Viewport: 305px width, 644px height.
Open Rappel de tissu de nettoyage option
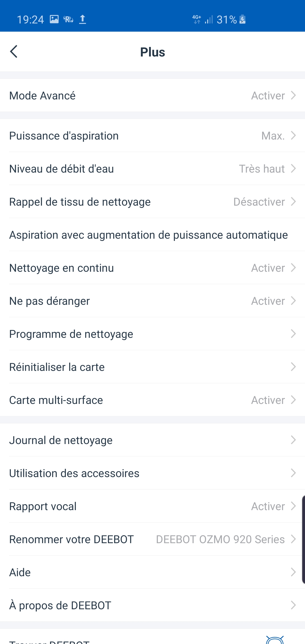pyautogui.click(x=152, y=202)
